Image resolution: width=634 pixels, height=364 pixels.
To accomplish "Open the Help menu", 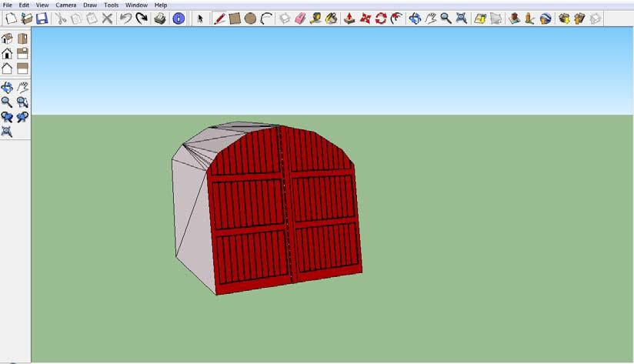I will (x=161, y=5).
